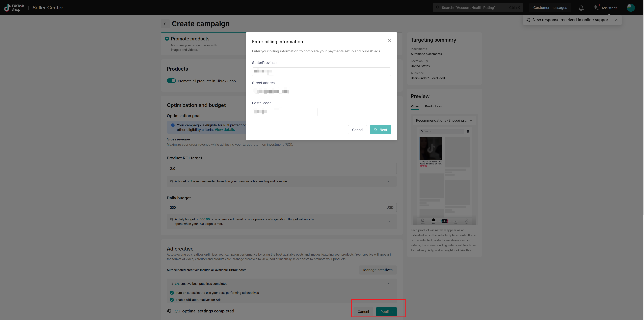
Task: Collapse the creative best practices section
Action: pos(389,284)
